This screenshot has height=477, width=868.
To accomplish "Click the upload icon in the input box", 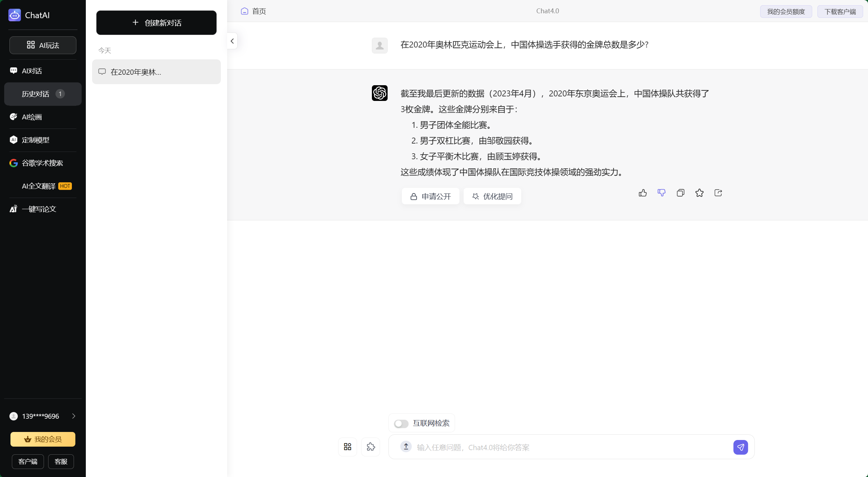I will (x=406, y=447).
